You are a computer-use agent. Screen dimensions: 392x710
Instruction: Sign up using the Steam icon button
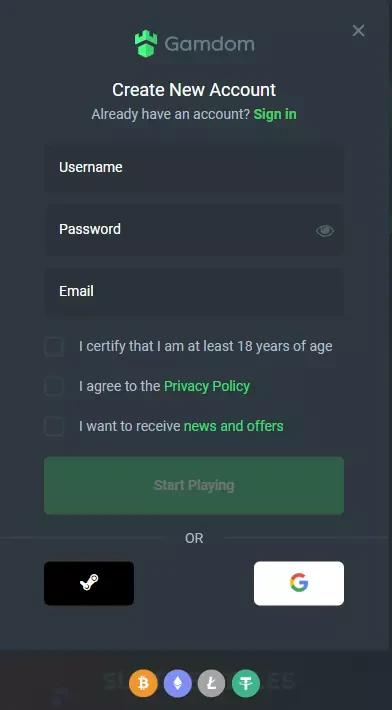[89, 583]
